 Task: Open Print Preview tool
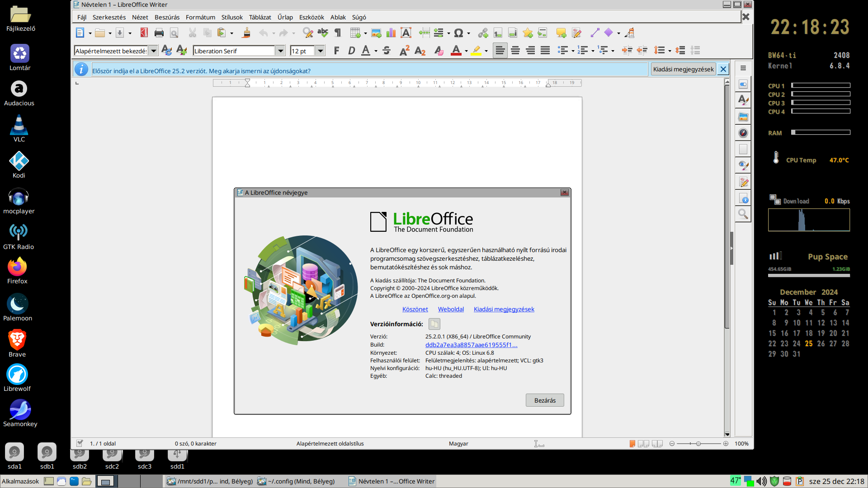(174, 33)
